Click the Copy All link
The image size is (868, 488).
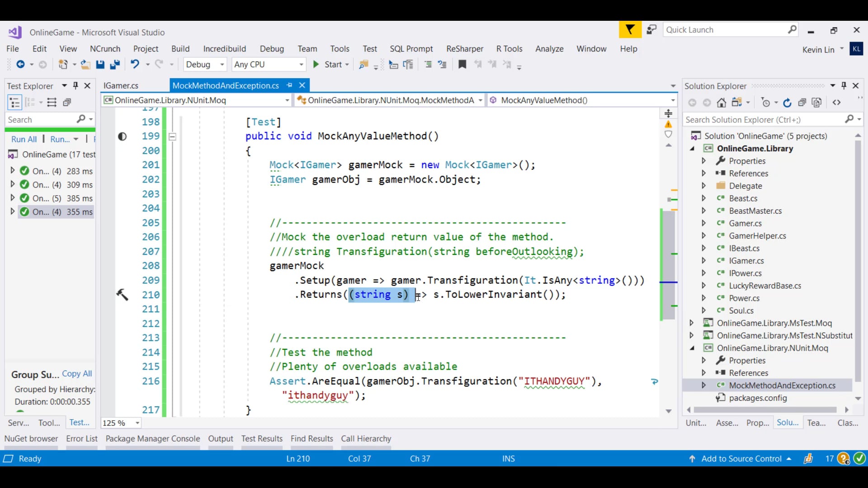pyautogui.click(x=77, y=374)
